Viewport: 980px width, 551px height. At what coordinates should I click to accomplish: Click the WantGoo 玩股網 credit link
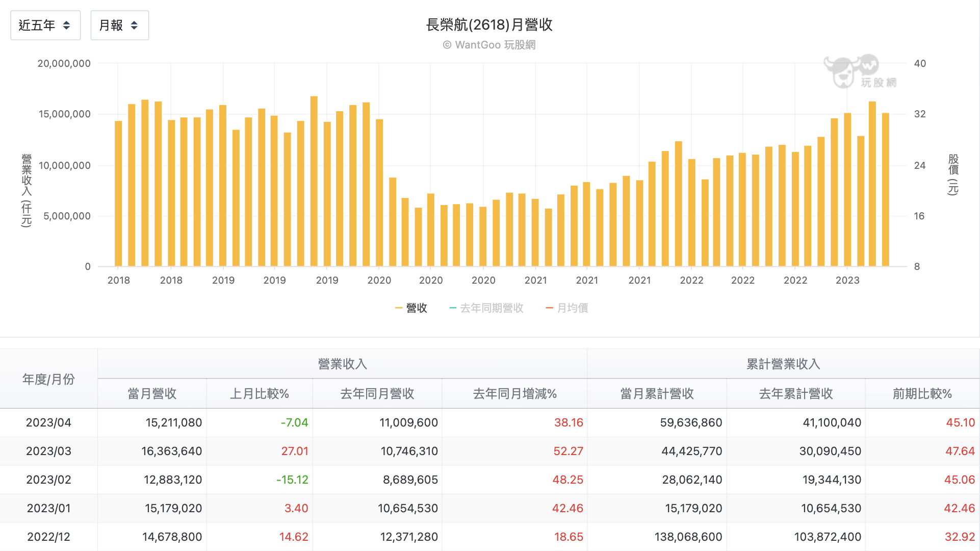[x=489, y=45]
